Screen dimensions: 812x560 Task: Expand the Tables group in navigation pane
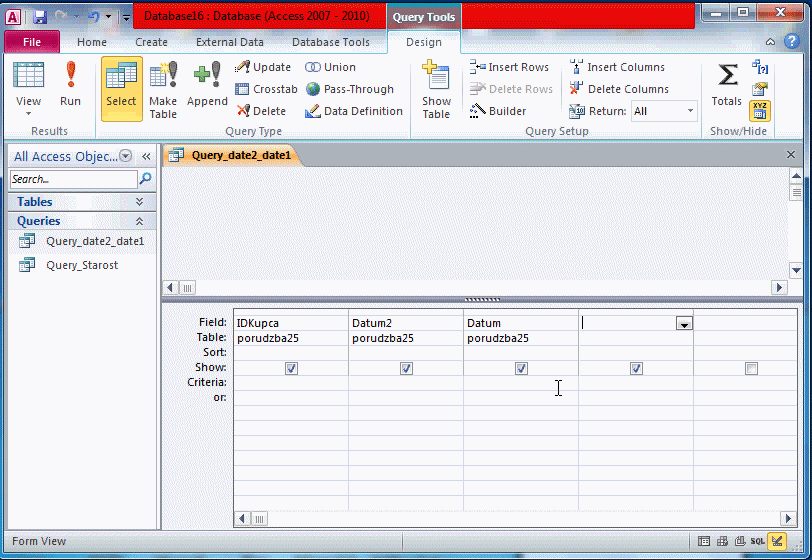139,202
